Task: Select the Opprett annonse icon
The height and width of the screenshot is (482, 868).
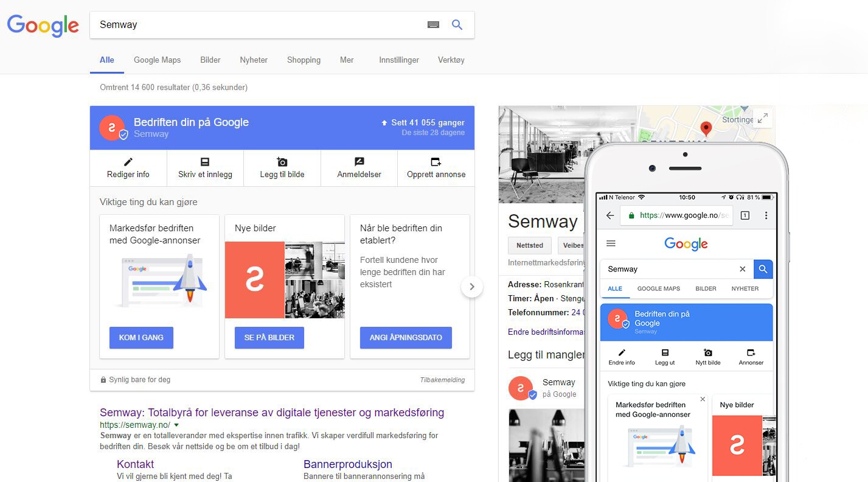Action: coord(436,161)
